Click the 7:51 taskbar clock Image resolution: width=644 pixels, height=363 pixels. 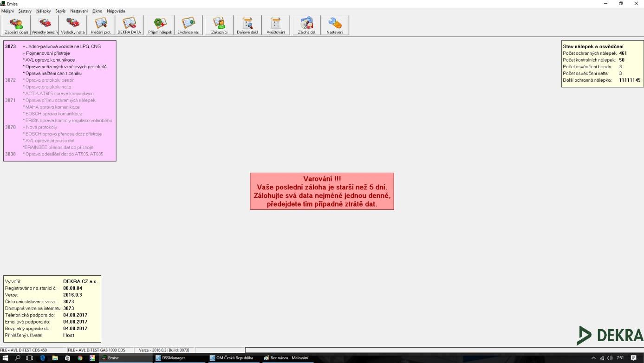pyautogui.click(x=620, y=358)
